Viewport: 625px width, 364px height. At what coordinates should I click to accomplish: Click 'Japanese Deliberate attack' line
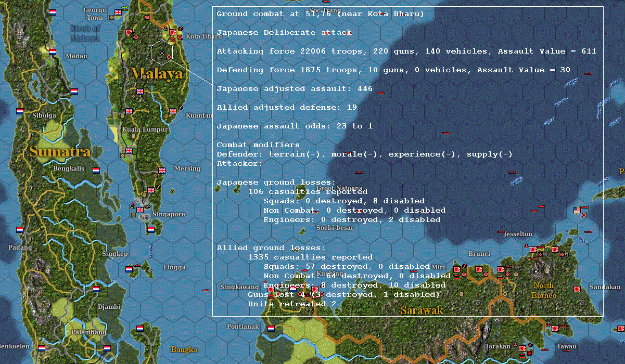coord(284,32)
